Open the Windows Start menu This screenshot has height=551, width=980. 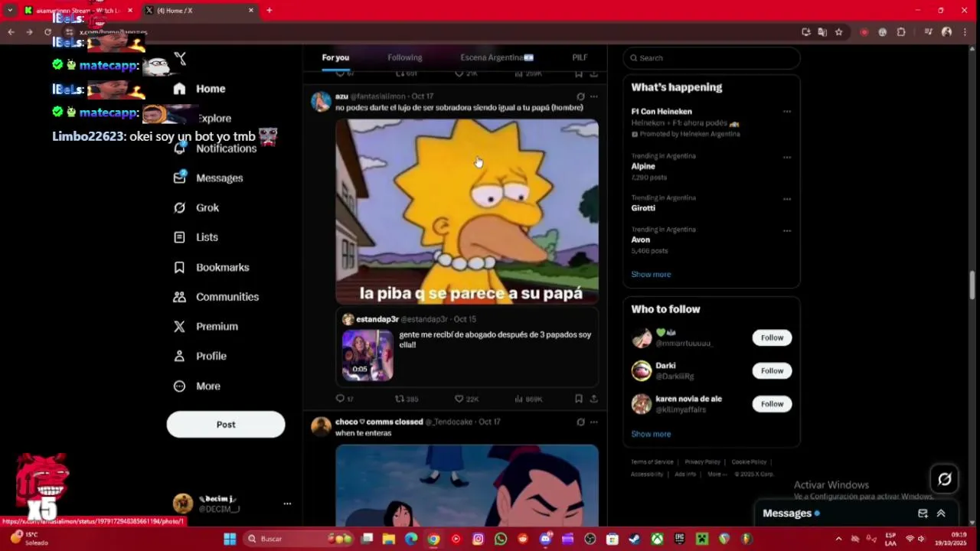(229, 539)
